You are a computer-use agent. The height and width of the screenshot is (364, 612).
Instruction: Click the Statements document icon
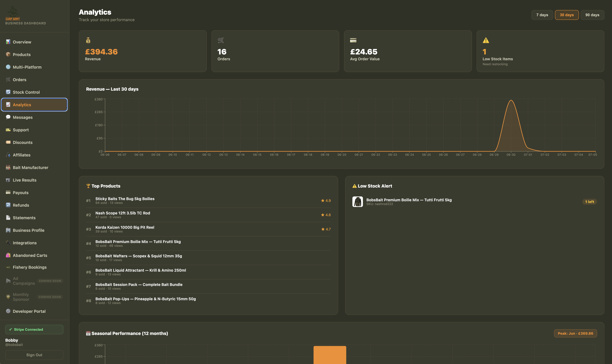(x=8, y=218)
